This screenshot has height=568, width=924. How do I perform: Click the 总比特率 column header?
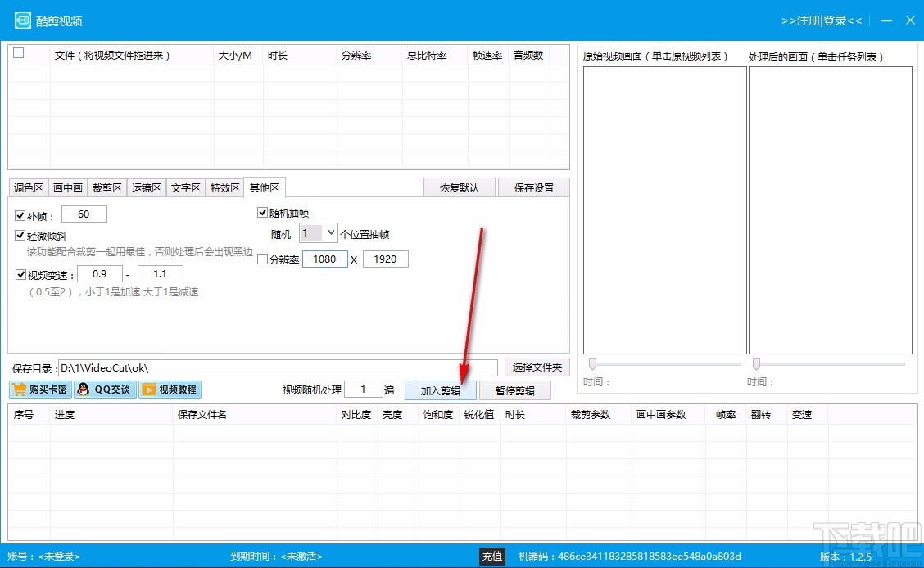click(x=435, y=56)
